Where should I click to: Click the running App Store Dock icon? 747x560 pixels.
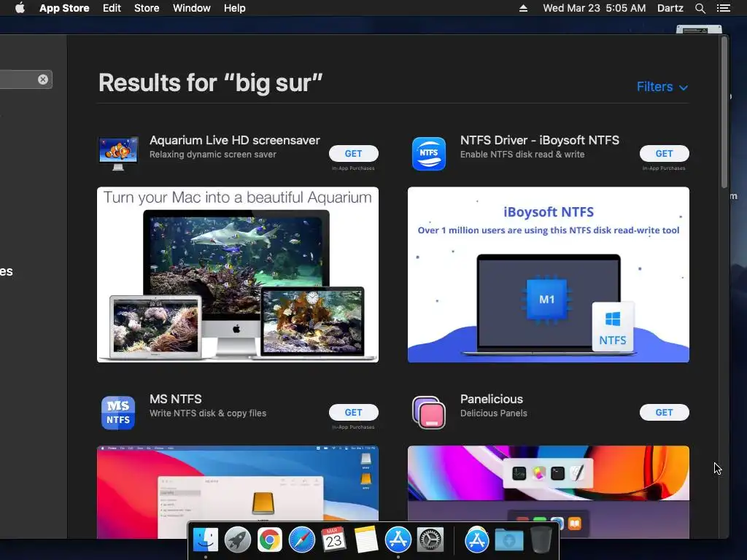(x=398, y=540)
